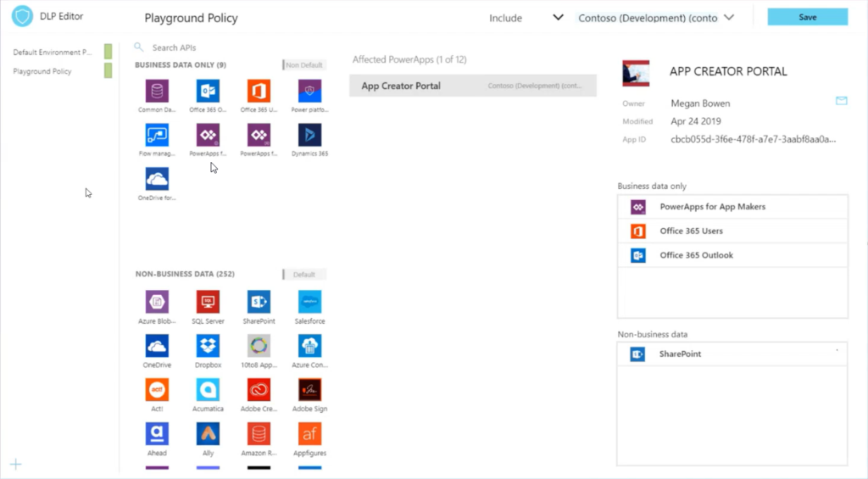Select the Act! connector icon

click(157, 390)
